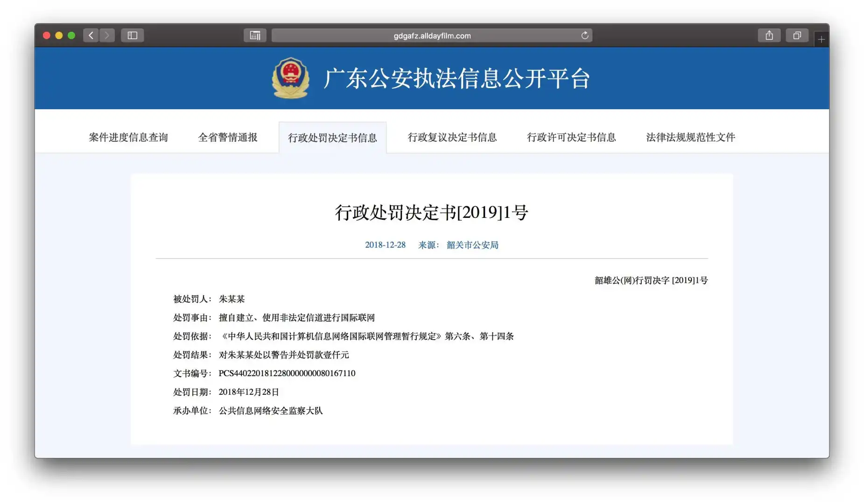Click the green fullscreen traffic light
This screenshot has width=864, height=504.
[71, 35]
